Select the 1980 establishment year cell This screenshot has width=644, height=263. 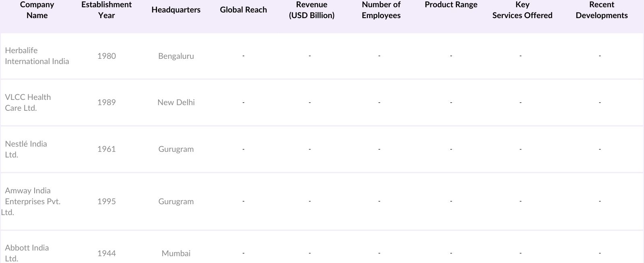106,56
